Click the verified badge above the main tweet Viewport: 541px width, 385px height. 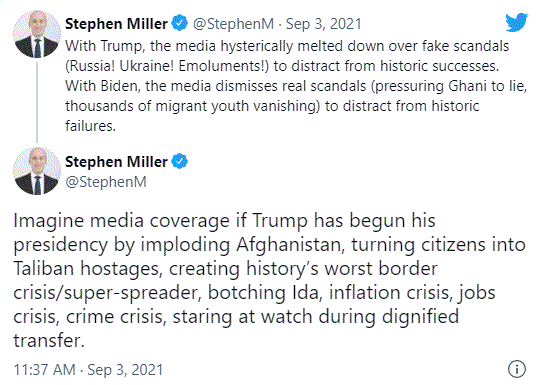coord(179,161)
